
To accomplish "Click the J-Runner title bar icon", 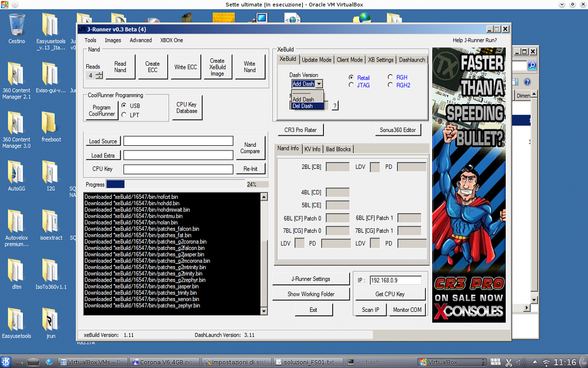I will coord(83,29).
